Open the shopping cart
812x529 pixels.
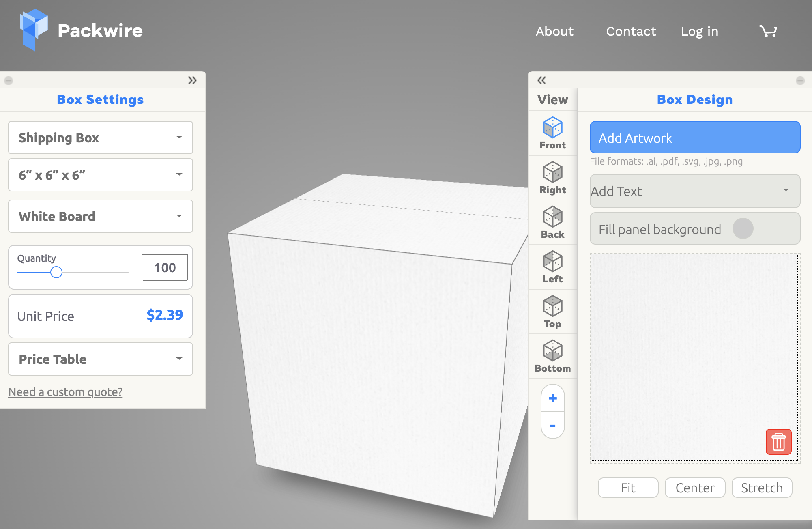(768, 31)
